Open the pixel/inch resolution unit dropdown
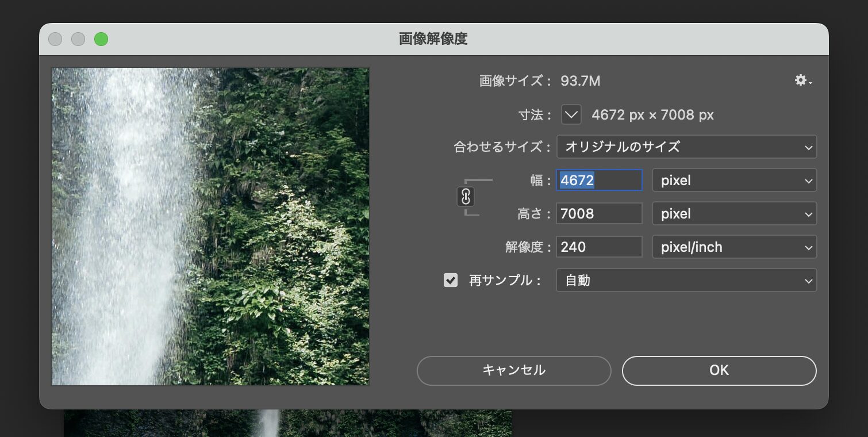Viewport: 868px width, 437px height. tap(734, 247)
